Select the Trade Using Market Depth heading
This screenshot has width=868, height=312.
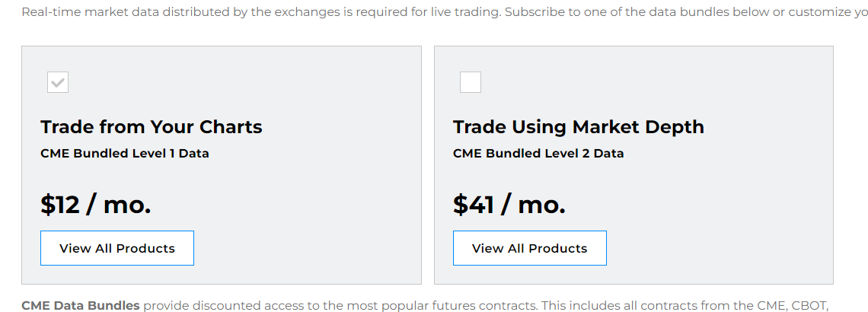click(579, 126)
